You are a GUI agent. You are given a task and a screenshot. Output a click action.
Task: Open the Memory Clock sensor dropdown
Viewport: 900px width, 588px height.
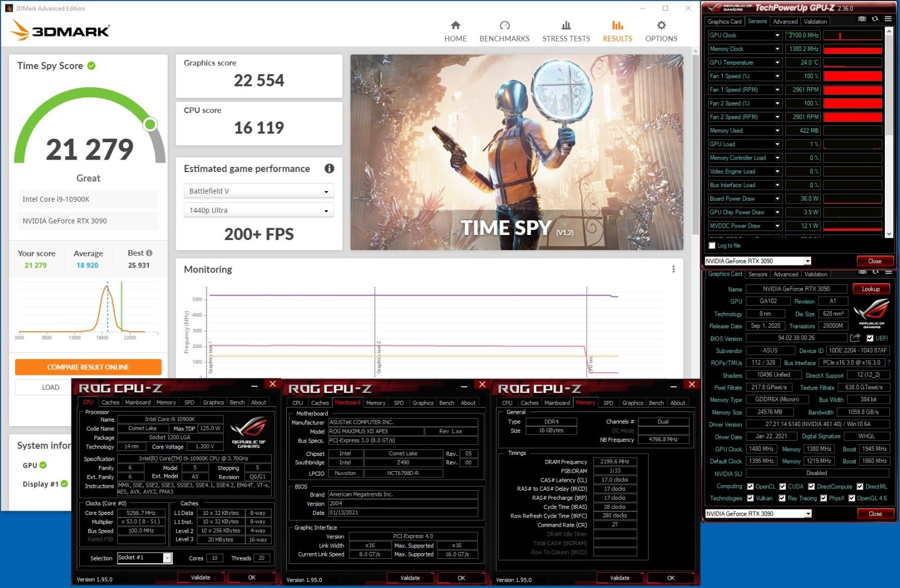(777, 49)
